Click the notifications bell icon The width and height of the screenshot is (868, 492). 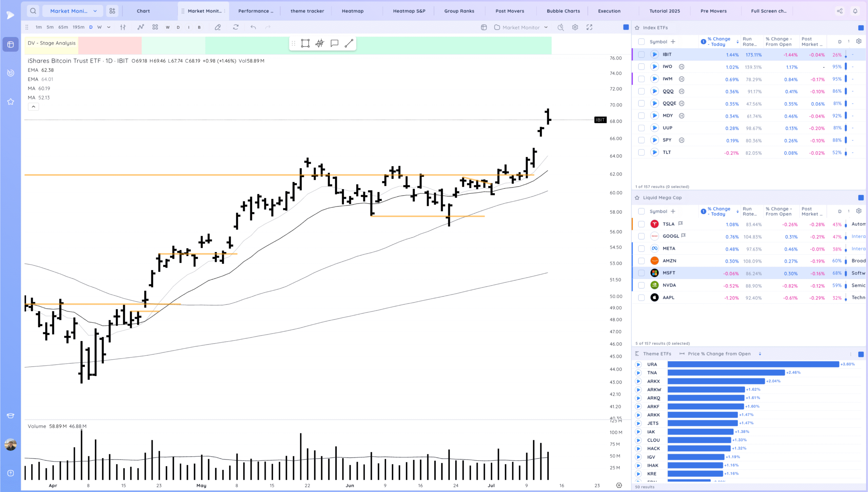click(x=855, y=11)
